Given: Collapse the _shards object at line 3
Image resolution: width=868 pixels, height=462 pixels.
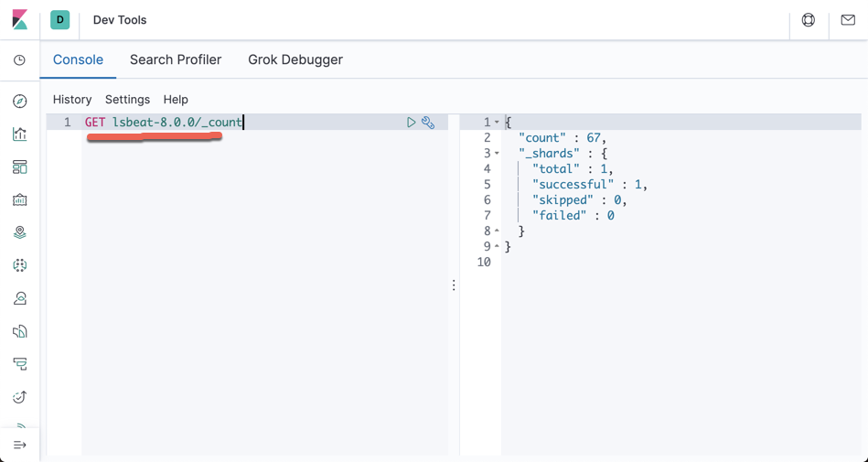Looking at the screenshot, I should point(497,154).
